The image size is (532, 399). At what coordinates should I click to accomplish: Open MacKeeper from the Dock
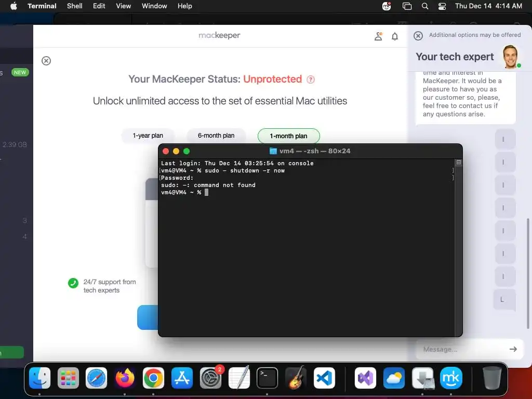451,378
